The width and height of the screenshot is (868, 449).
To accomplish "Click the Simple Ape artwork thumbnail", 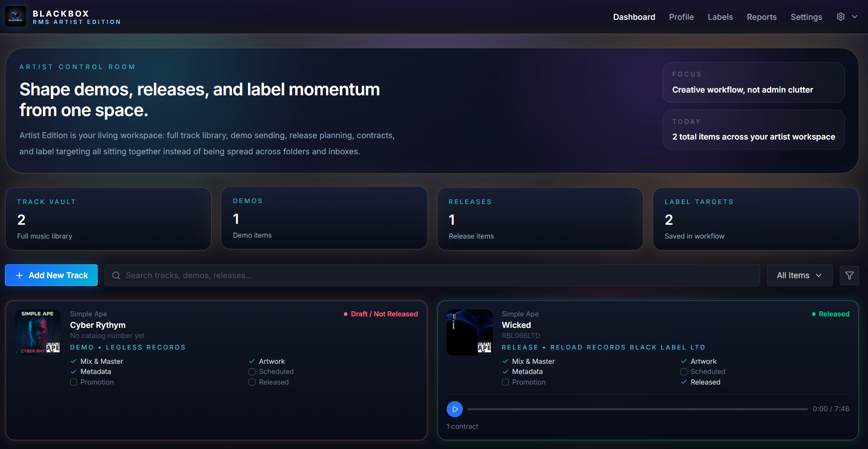I will click(x=37, y=332).
